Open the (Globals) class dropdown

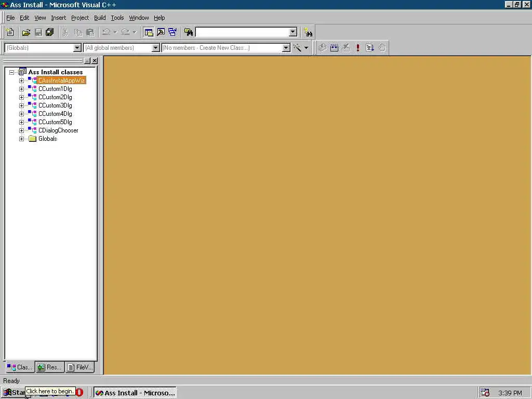77,48
